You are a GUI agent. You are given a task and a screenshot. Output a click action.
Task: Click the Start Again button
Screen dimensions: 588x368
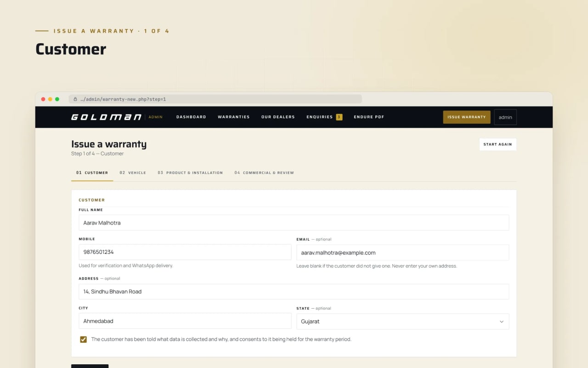pos(498,144)
